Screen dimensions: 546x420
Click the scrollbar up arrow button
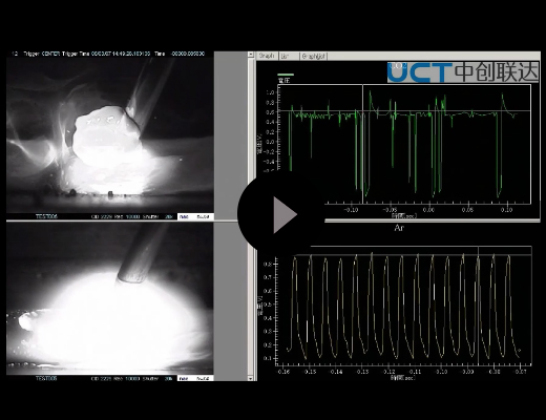coord(251,55)
